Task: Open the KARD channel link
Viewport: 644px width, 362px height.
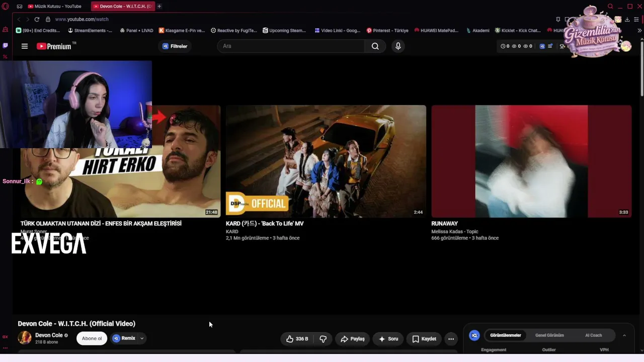Action: click(232, 232)
